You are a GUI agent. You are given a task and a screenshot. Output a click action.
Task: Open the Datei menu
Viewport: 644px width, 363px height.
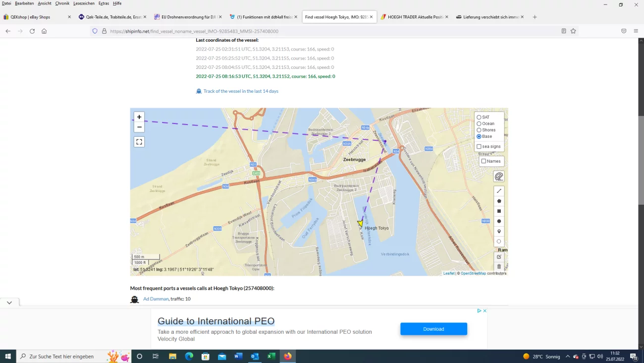click(x=6, y=3)
